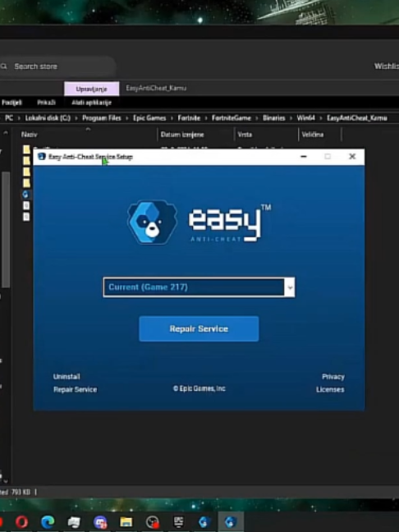Click the search magnifier icon in the store
This screenshot has height=532, width=399.
point(4,66)
